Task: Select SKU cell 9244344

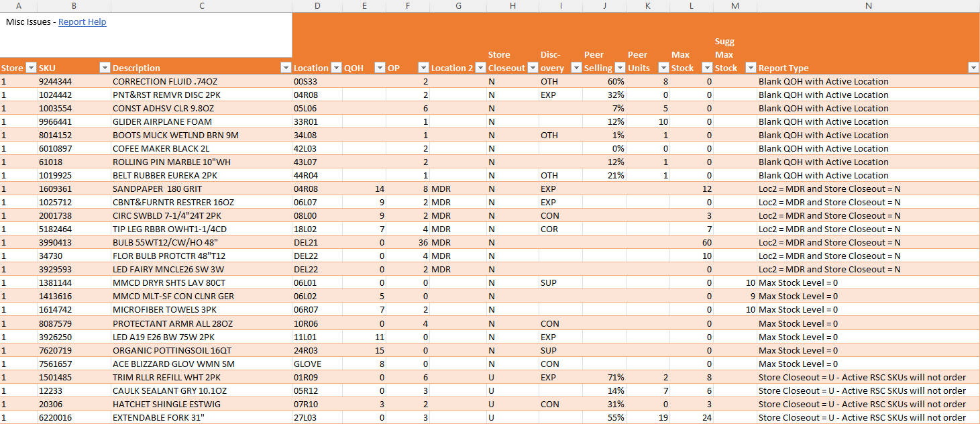Action: pyautogui.click(x=74, y=81)
